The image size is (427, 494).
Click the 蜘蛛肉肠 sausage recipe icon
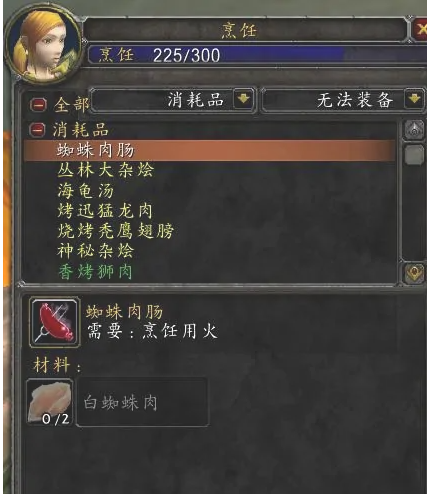pos(55,322)
